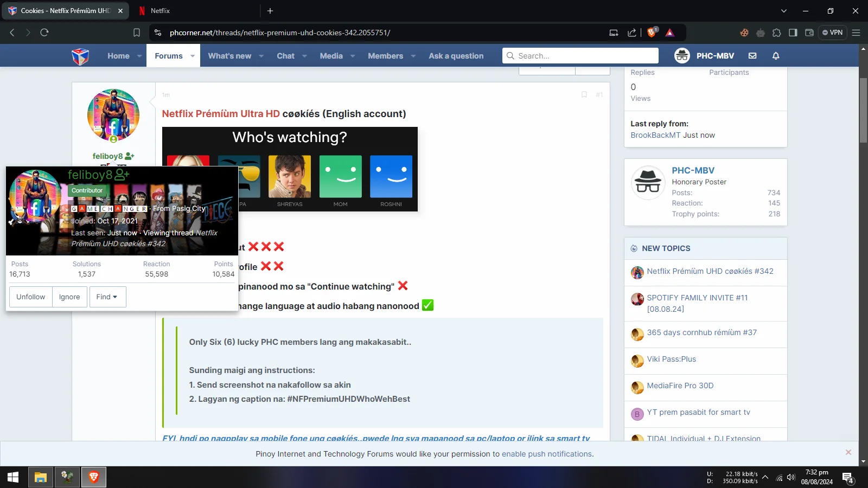Click the PHCorner logo icon
This screenshot has width=868, height=488.
point(80,56)
